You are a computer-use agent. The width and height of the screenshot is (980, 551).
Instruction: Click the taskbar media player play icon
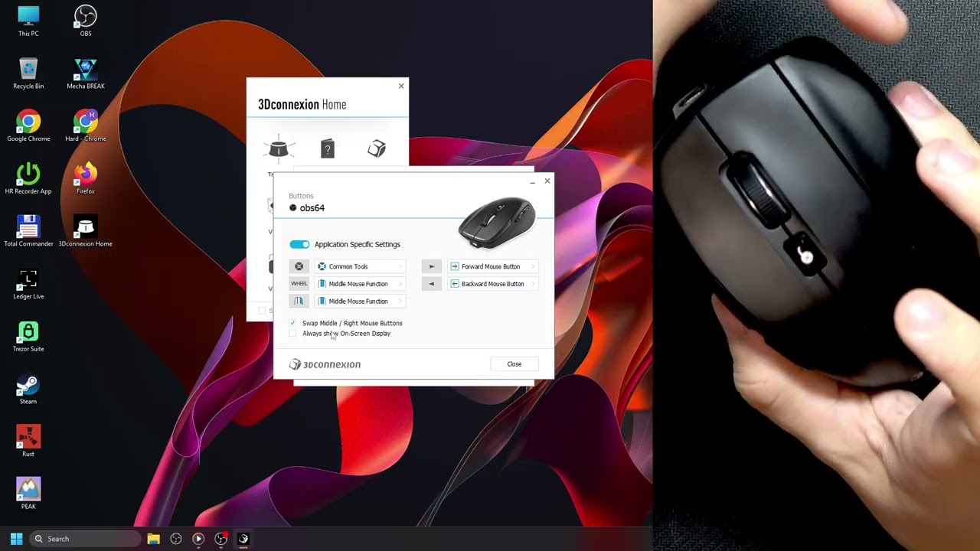(198, 539)
